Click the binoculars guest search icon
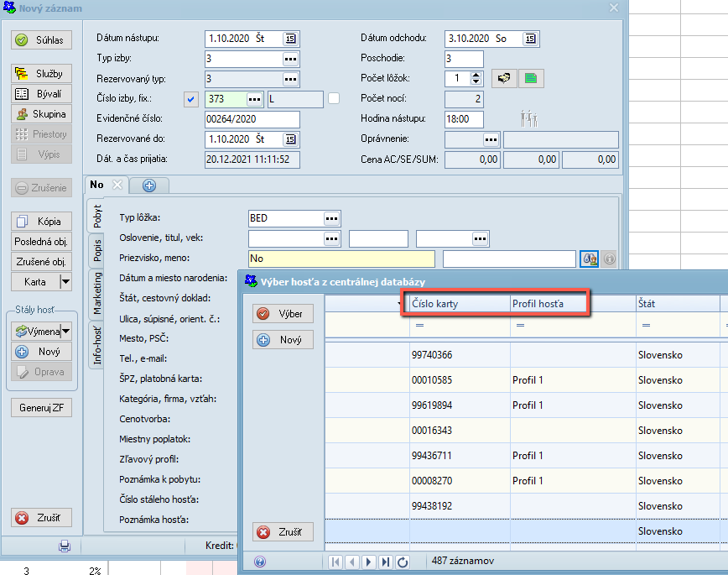The width and height of the screenshot is (728, 575). point(589,259)
